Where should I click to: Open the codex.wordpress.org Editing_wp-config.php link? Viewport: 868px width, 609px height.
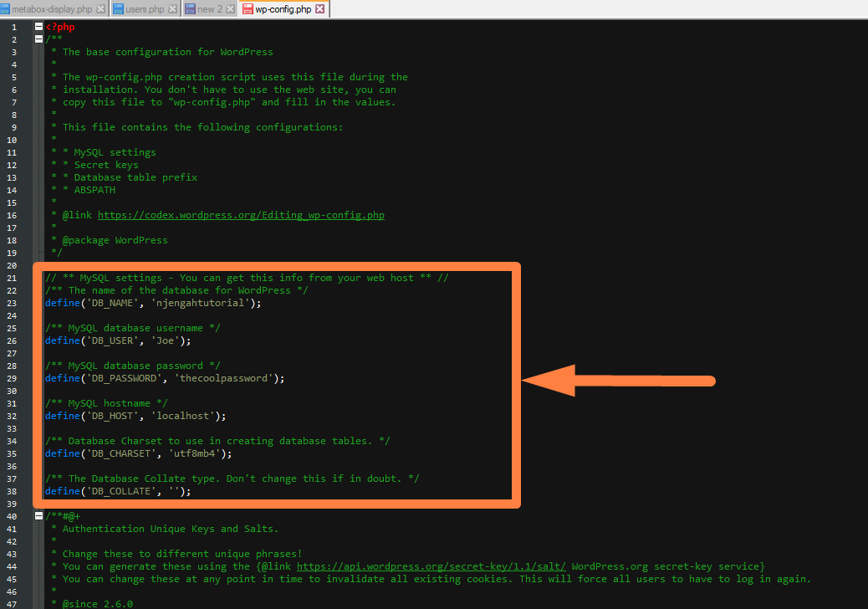(241, 215)
